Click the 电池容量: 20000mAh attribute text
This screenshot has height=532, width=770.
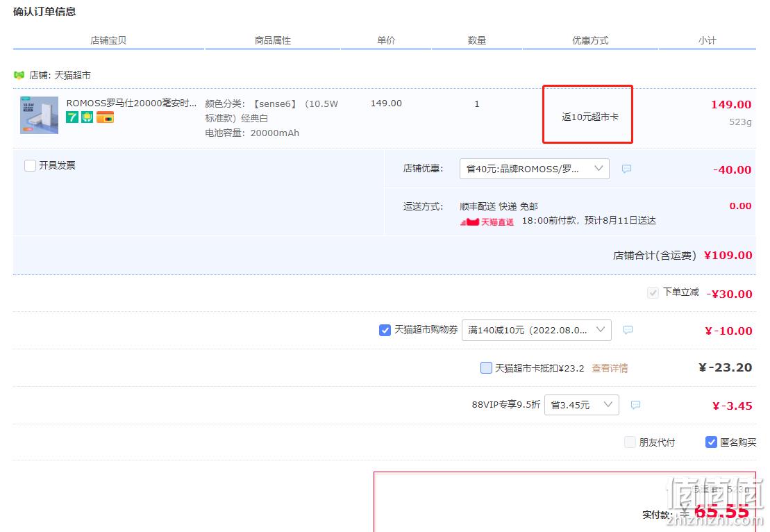(x=252, y=133)
